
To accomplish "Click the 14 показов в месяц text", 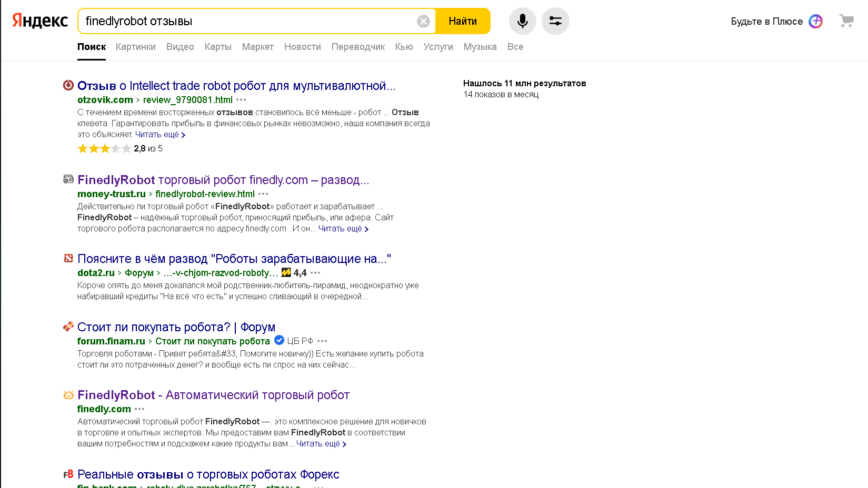I will point(501,95).
